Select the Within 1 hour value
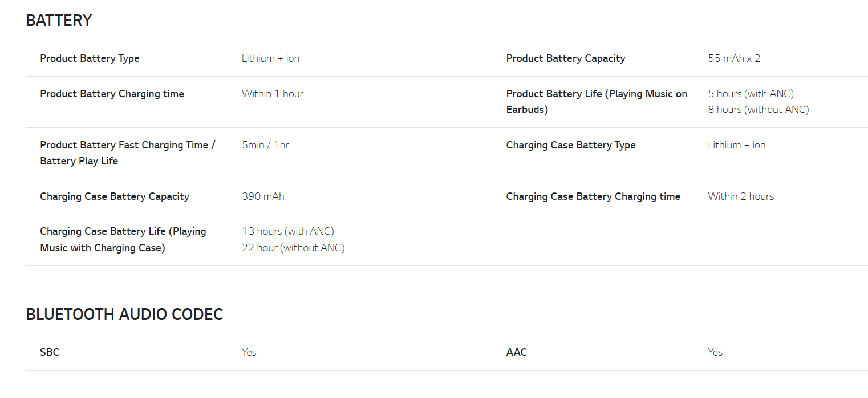Image resolution: width=868 pixels, height=398 pixels. click(272, 94)
